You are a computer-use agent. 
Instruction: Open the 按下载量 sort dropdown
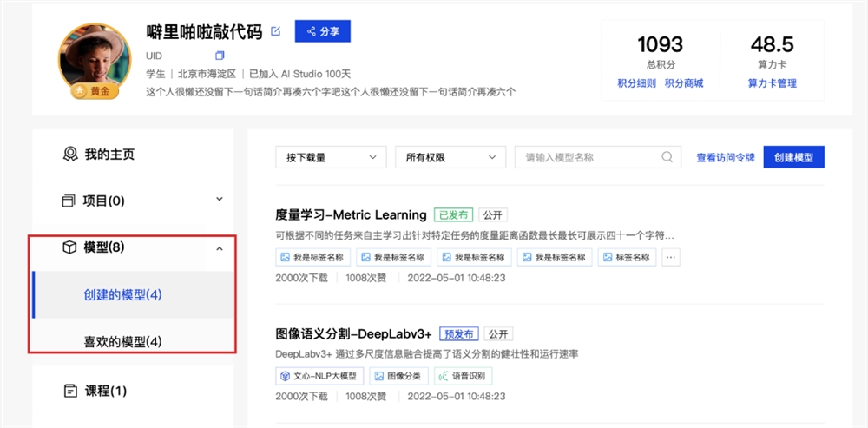(x=331, y=157)
